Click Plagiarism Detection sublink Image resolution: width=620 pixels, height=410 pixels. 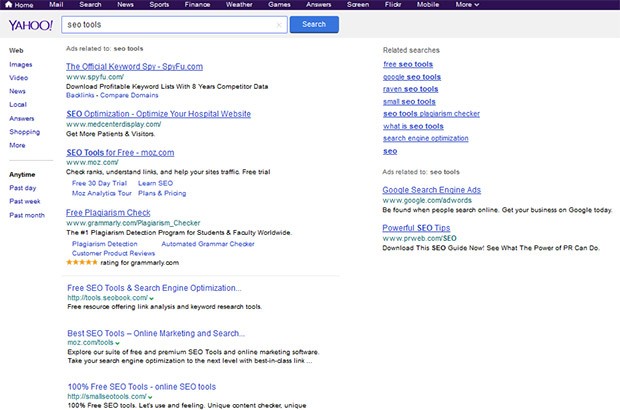[x=105, y=244]
